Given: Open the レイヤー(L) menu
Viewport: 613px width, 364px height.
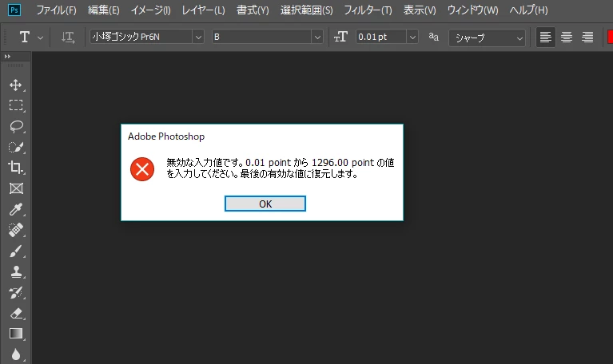Looking at the screenshot, I should click(203, 10).
